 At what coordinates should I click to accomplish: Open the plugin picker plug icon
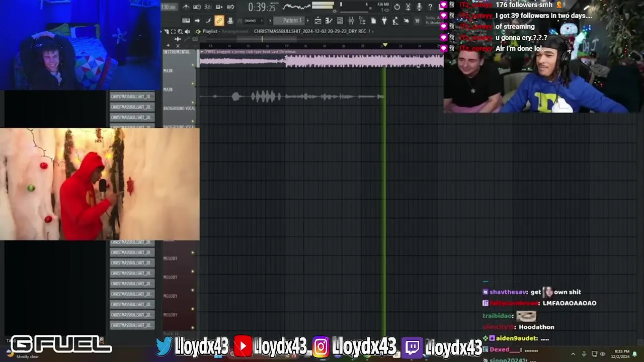coord(384,21)
